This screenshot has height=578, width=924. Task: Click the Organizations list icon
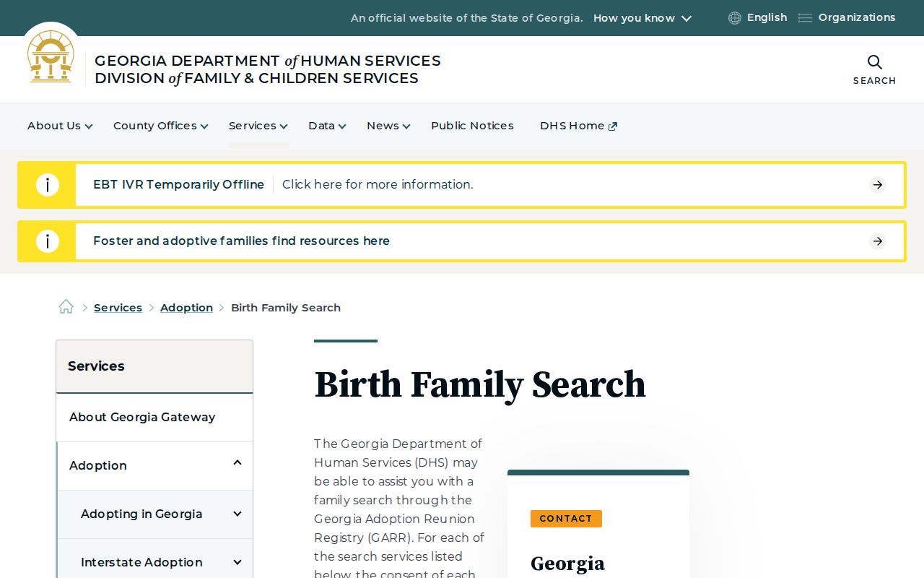805,18
